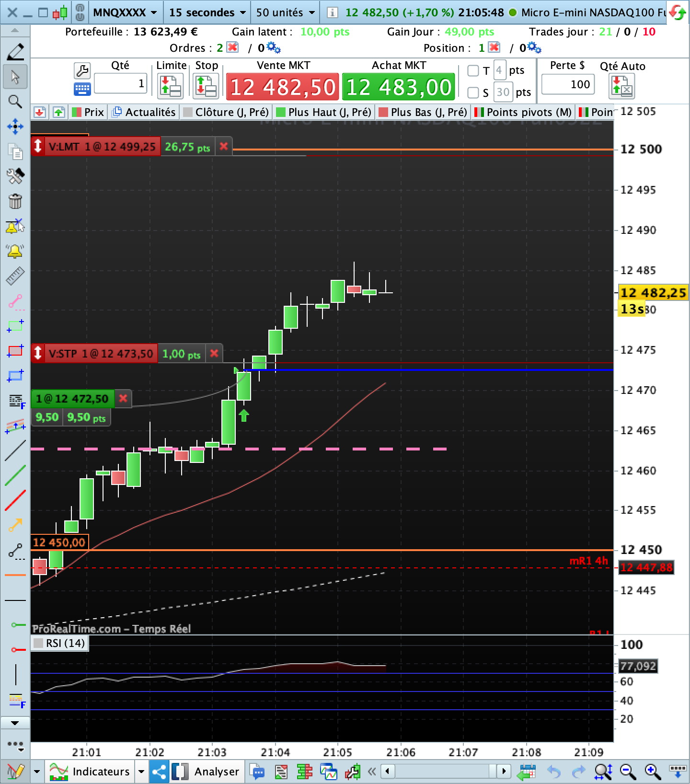Click the red Vente MKT sell button
The height and width of the screenshot is (784, 690).
point(282,87)
